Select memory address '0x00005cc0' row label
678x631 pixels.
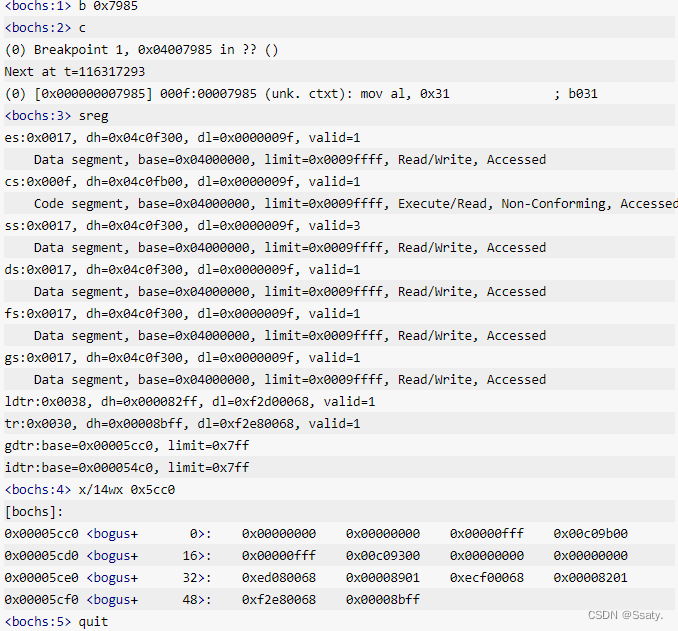click(42, 534)
